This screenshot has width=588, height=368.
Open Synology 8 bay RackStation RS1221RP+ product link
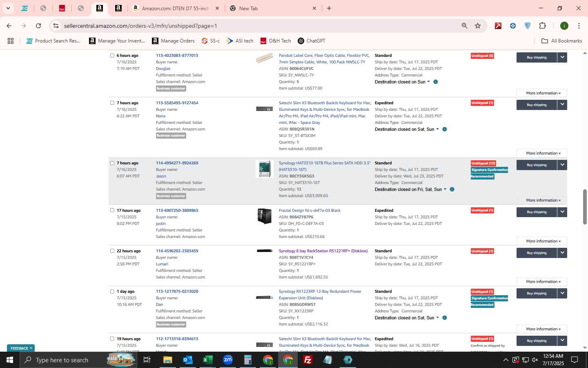pos(323,251)
